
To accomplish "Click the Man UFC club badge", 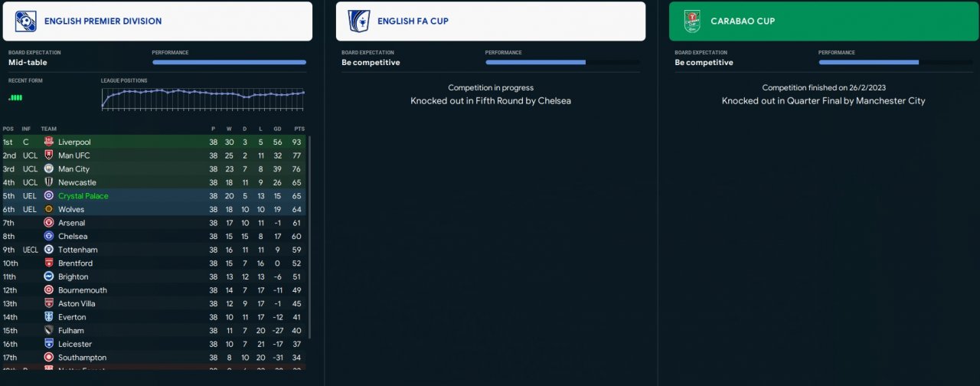I will [49, 155].
